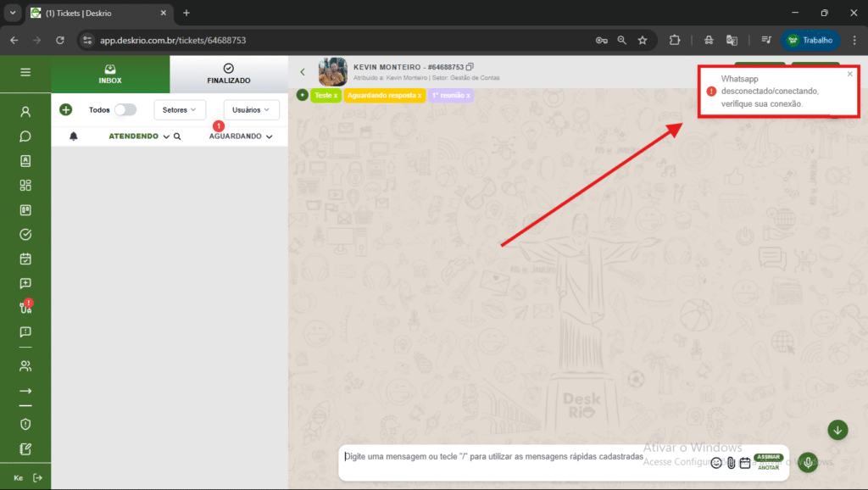Viewport: 868px width, 490px height.
Task: Open the contacts book sidebar icon
Action: point(25,160)
